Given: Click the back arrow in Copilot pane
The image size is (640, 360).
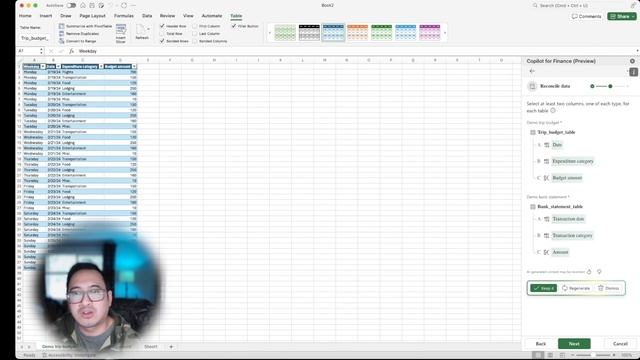Looking at the screenshot, I should 532,71.
